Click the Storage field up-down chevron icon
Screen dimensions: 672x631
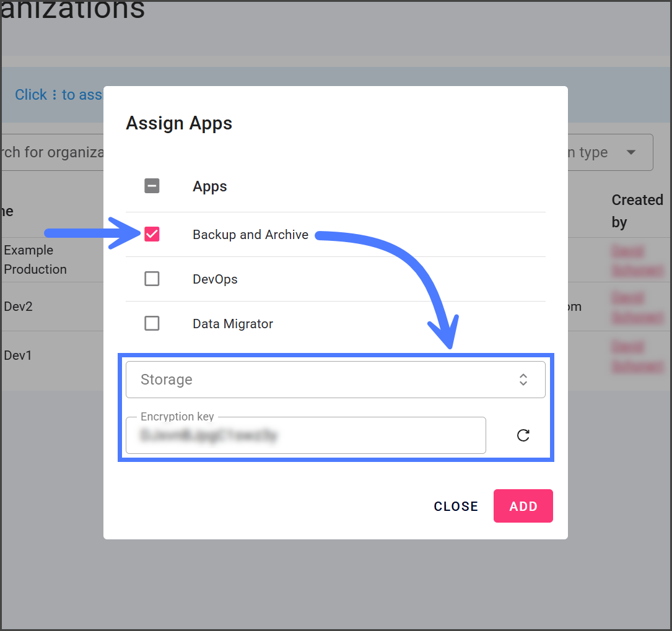523,380
